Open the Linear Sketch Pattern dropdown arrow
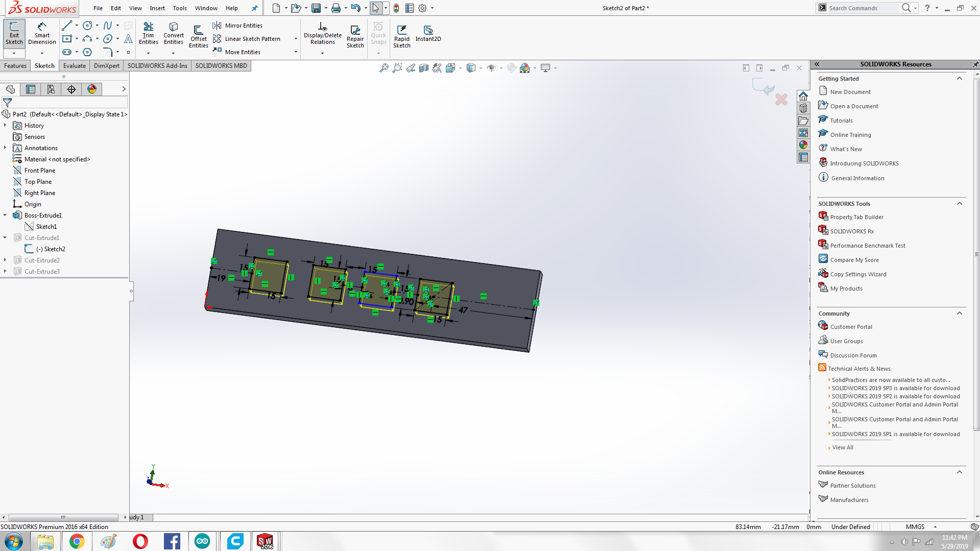 click(x=296, y=39)
